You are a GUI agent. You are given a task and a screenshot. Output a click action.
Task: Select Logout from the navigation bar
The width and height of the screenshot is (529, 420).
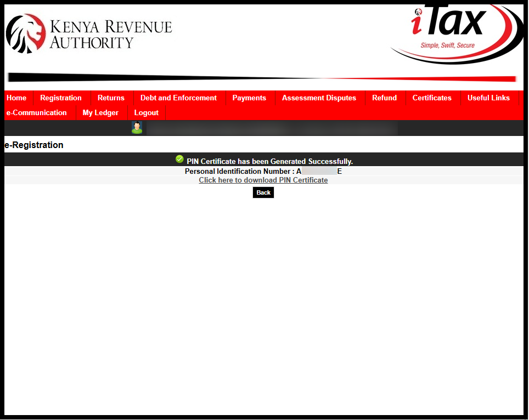pyautogui.click(x=146, y=112)
